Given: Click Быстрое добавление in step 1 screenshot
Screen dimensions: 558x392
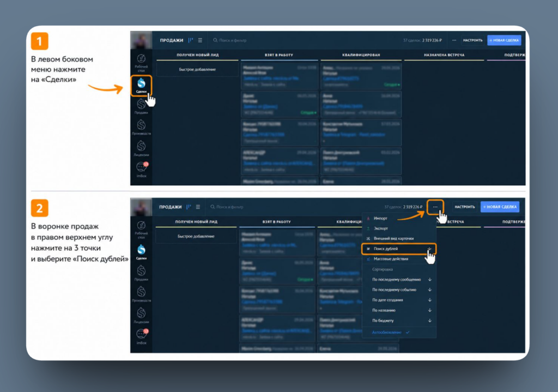Looking at the screenshot, I should (x=197, y=69).
